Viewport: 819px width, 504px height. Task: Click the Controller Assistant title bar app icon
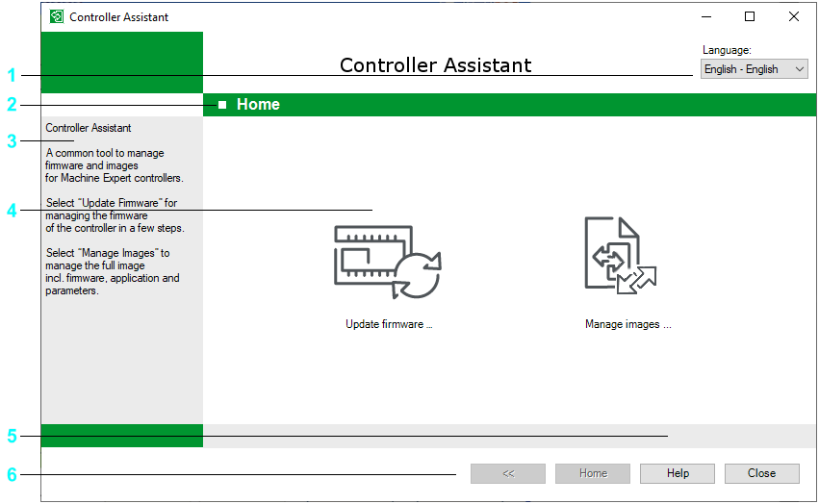pos(57,16)
